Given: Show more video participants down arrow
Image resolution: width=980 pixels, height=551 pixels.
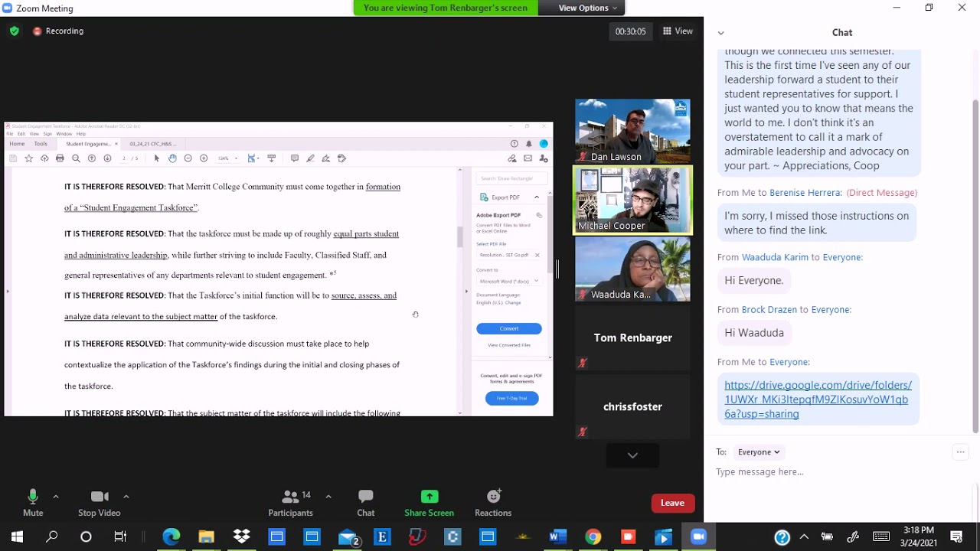Looking at the screenshot, I should pos(632,455).
